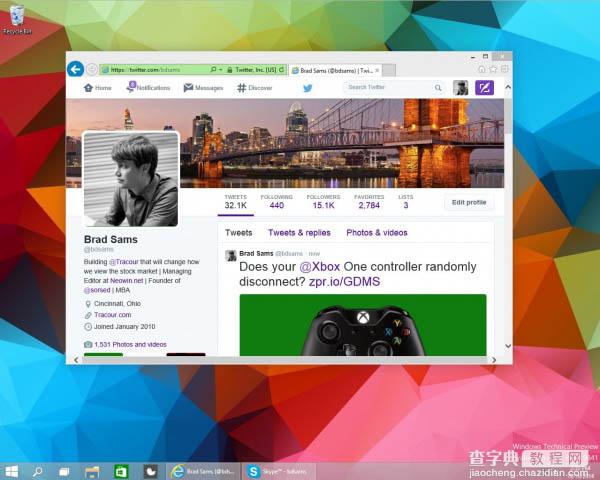Click the security lock icon in address bar
Image resolution: width=600 pixels, height=480 pixels.
click(x=230, y=70)
